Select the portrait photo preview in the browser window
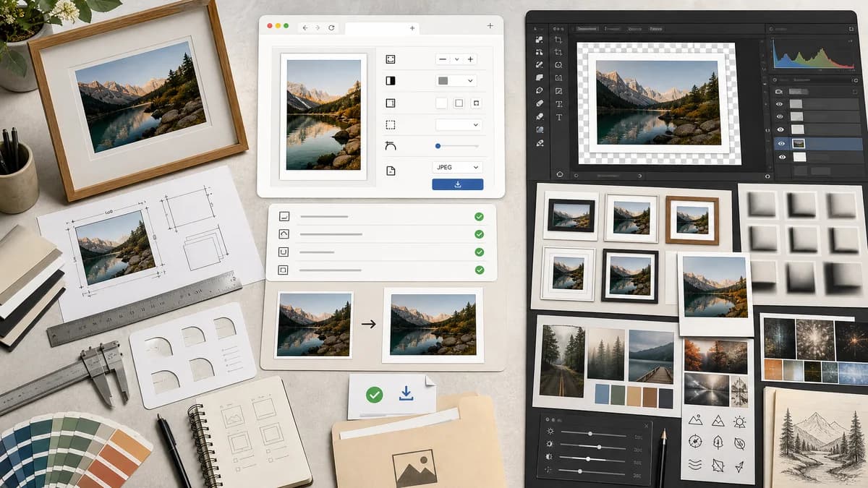The image size is (868, 488). pos(323,115)
